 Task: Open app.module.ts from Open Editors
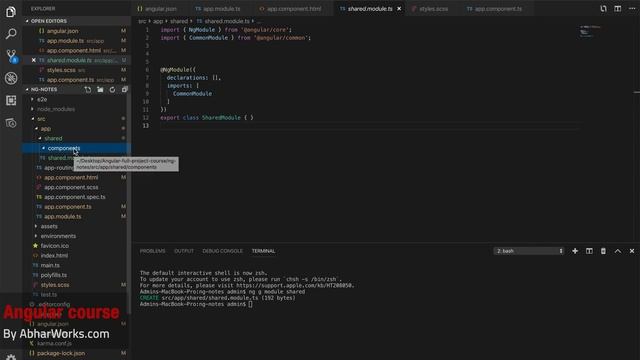pos(76,41)
